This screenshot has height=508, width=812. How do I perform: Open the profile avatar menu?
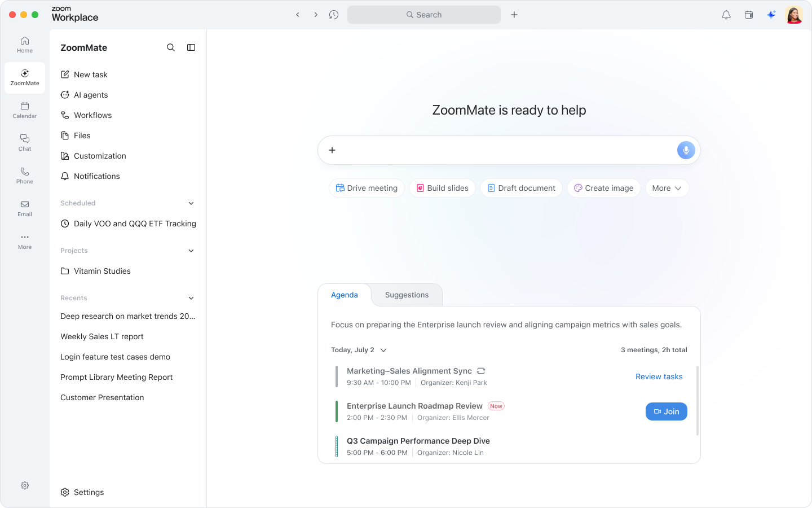click(x=794, y=15)
